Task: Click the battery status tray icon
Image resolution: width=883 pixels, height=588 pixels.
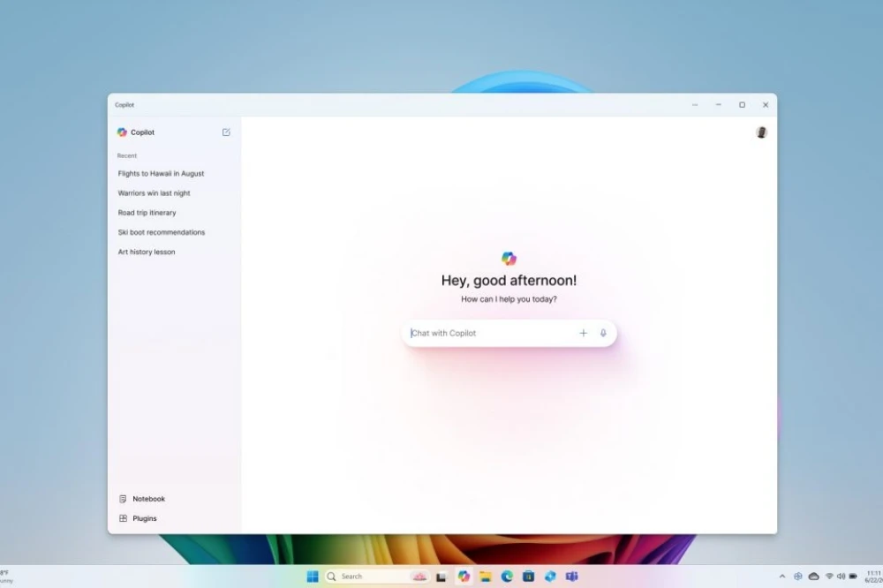Action: pos(853,577)
